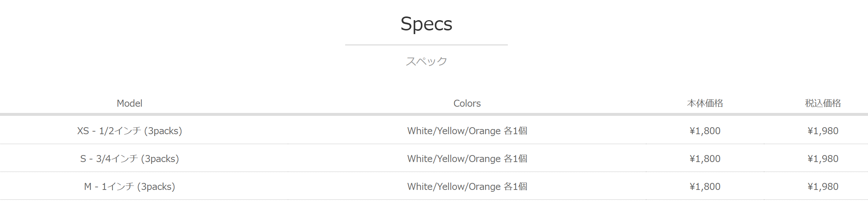Click ¥1,800 base price in XS row
This screenshot has width=868, height=213.
705,131
